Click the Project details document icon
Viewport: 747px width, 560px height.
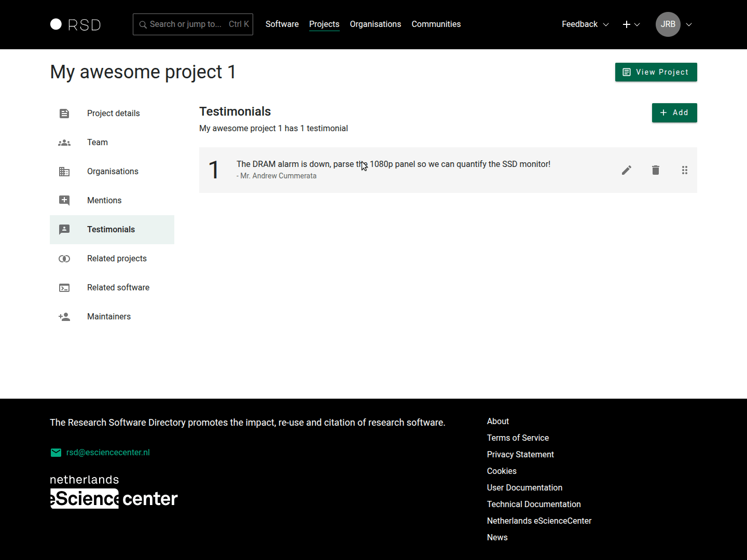click(x=64, y=114)
